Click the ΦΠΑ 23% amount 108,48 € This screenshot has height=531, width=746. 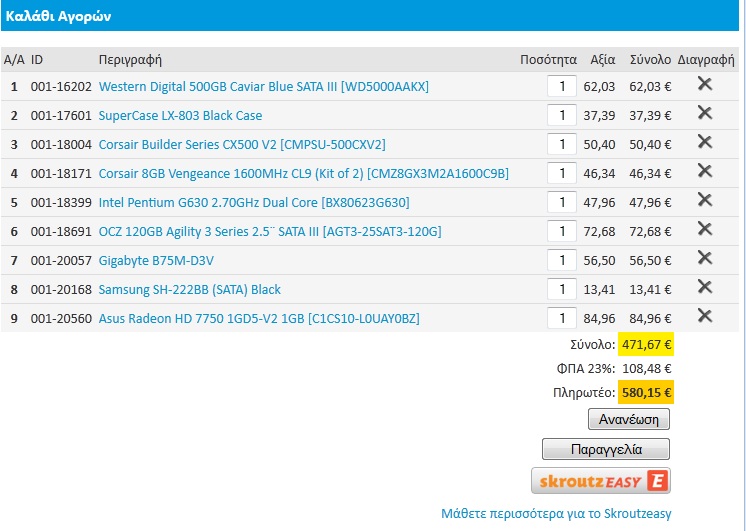pos(647,368)
